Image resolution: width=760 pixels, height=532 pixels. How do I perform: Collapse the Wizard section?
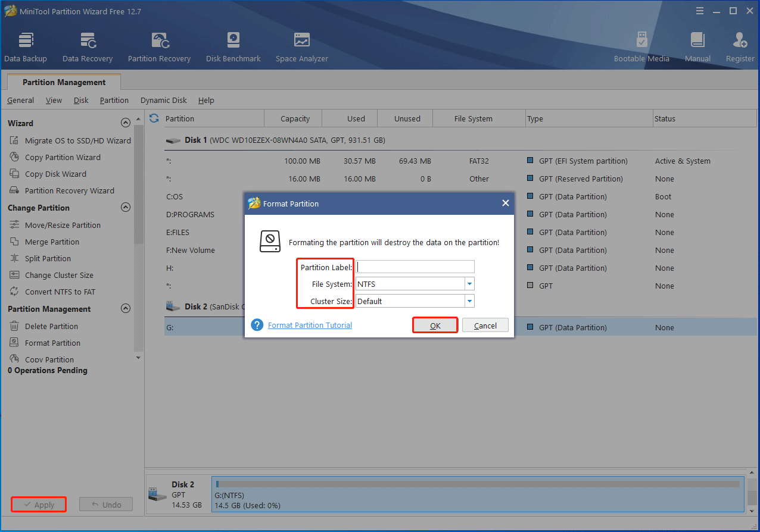125,123
